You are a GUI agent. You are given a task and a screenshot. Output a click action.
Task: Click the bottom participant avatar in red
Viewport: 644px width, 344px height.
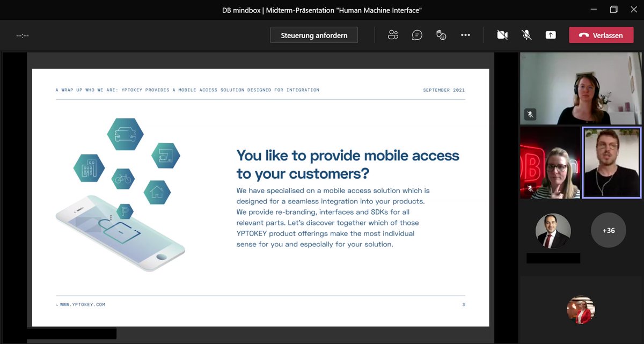tap(581, 310)
